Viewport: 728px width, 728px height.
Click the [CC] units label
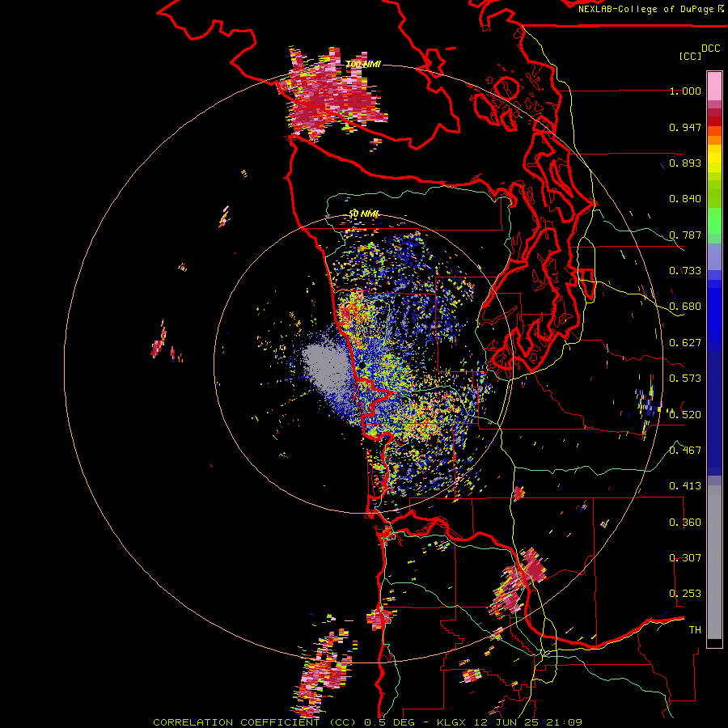(690, 56)
